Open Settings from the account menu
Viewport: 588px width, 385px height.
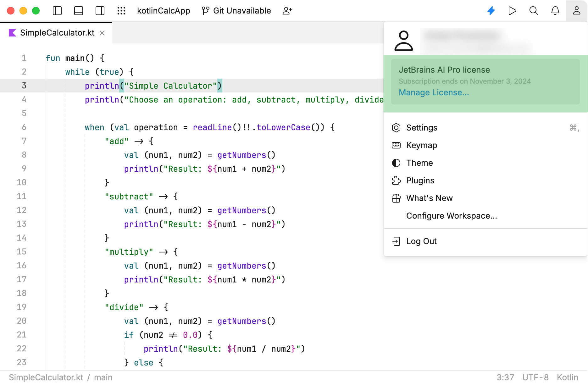pyautogui.click(x=422, y=128)
